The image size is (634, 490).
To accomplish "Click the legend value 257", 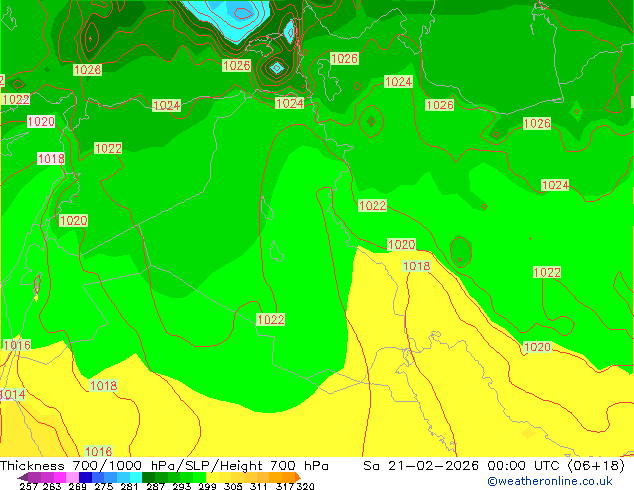I will tap(29, 486).
